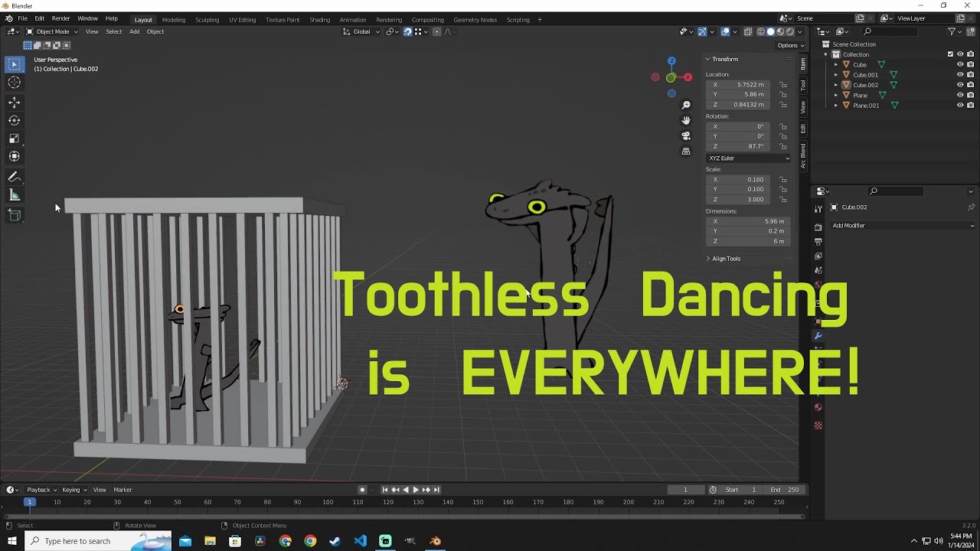Select the Scale tool
Viewport: 980px width, 551px height.
click(x=14, y=139)
